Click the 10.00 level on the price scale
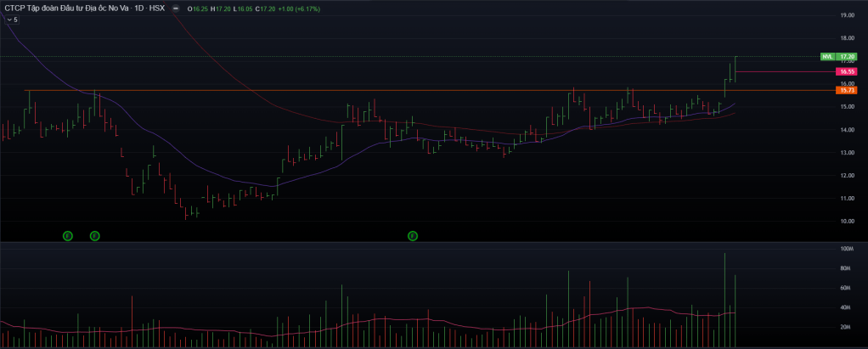The height and width of the screenshot is (349, 868). [x=846, y=222]
